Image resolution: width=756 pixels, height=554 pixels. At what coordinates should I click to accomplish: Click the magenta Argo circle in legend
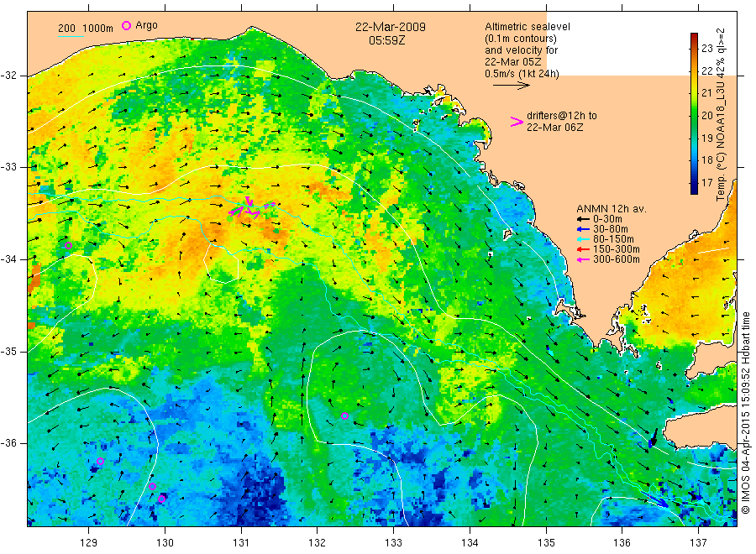pos(126,25)
